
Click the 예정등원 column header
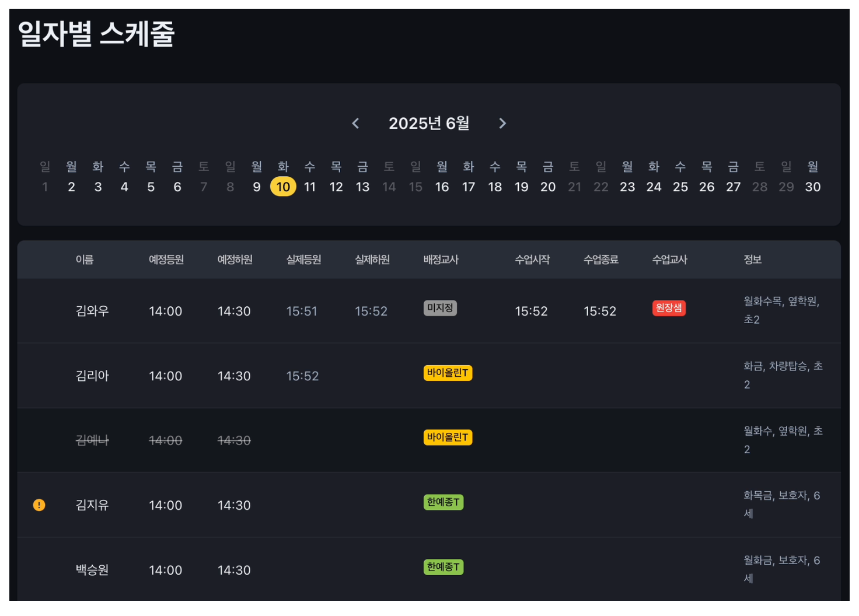coord(166,260)
